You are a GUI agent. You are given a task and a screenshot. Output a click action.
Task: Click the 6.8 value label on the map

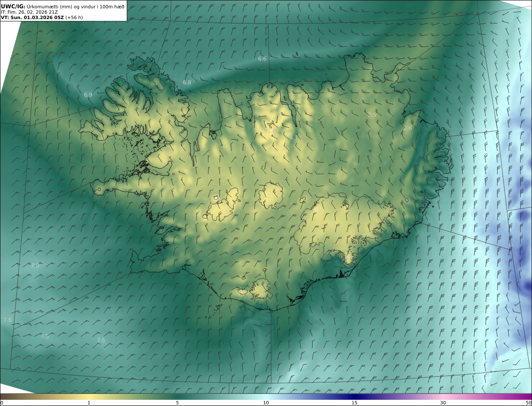coord(187,83)
